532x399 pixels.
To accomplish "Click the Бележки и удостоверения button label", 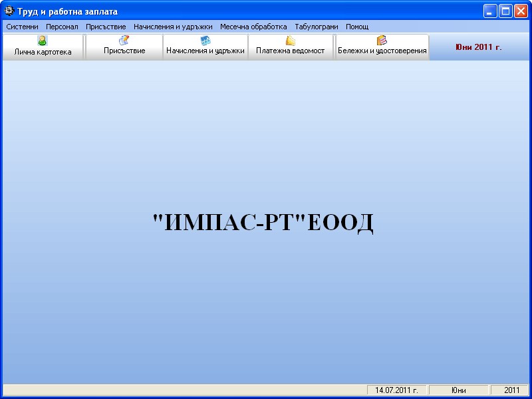I will (x=382, y=51).
